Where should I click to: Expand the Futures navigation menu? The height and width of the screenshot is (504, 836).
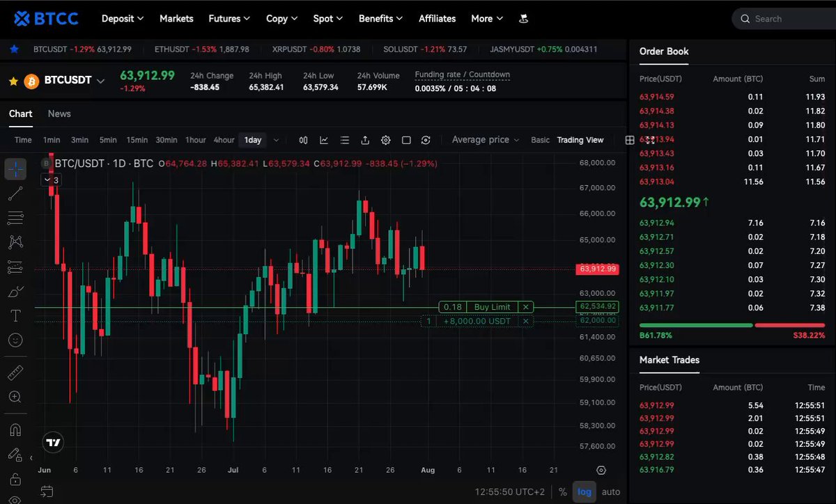[229, 19]
